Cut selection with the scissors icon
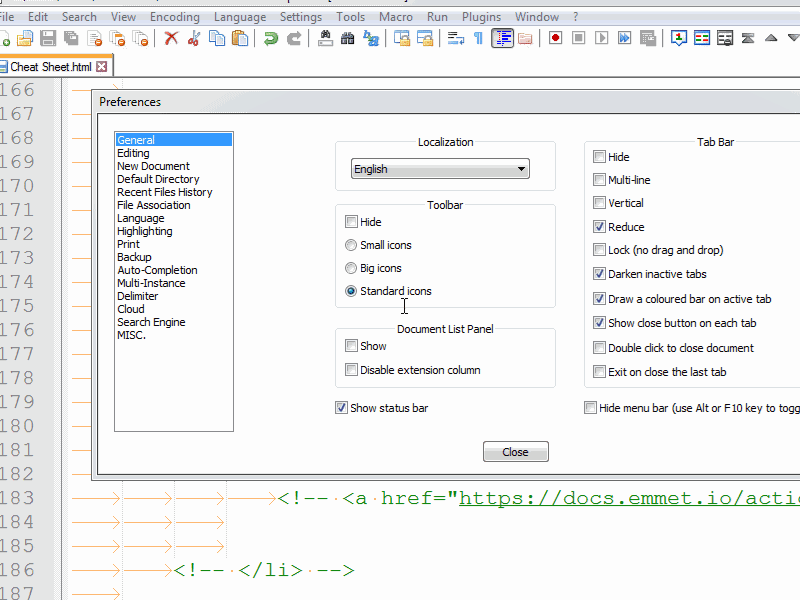 194,38
